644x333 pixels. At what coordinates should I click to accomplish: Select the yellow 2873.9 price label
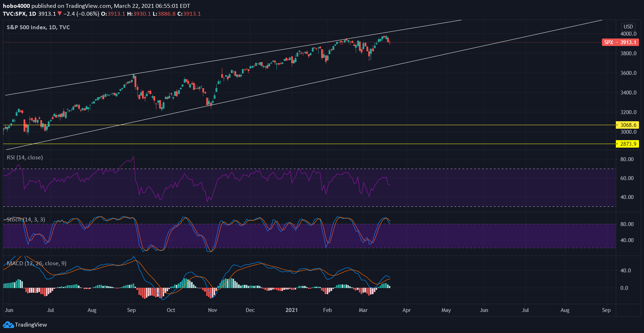(x=627, y=144)
